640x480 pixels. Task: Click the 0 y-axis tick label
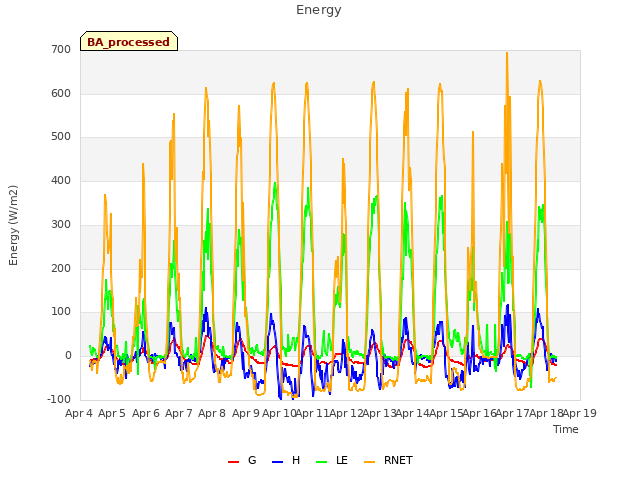(x=68, y=356)
